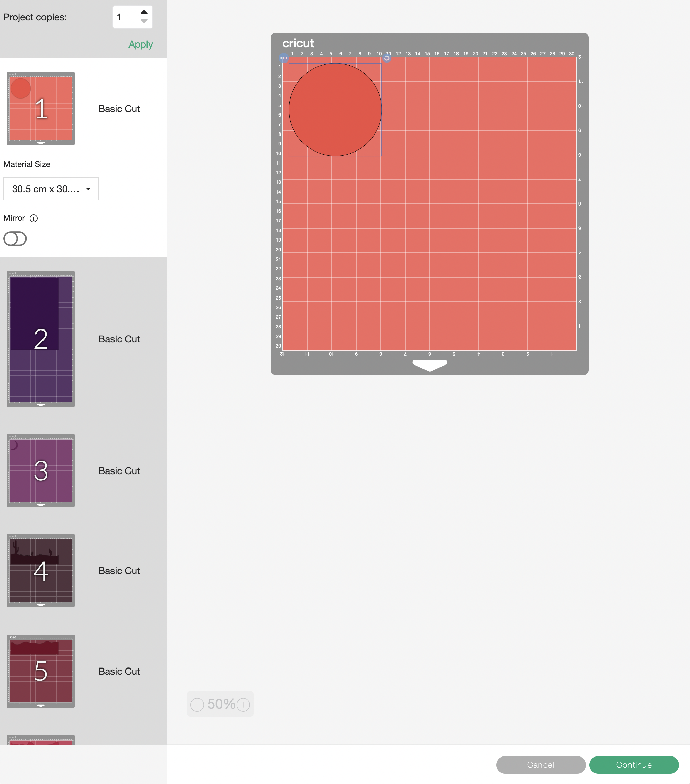690x784 pixels.
Task: Click the rotate handle above the circle selection
Action: coord(387,58)
